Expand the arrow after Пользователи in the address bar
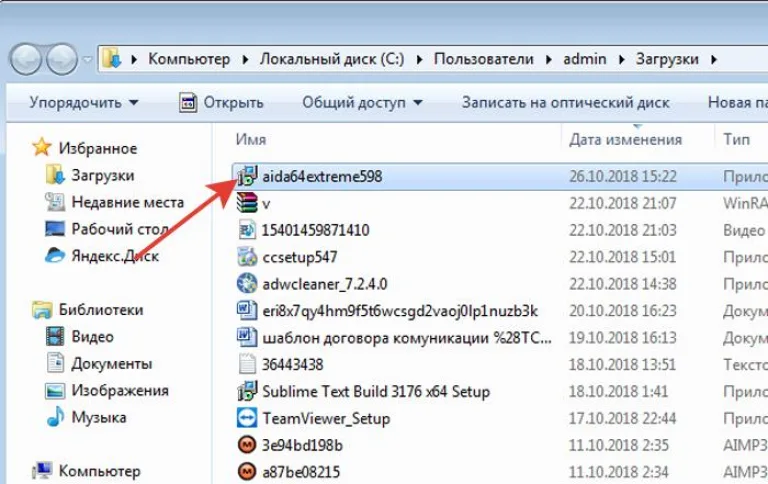768x484 pixels. [549, 59]
